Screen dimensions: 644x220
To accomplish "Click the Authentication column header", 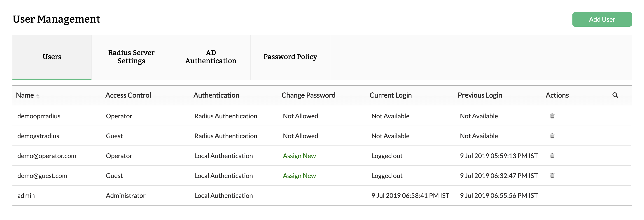I will click(216, 95).
